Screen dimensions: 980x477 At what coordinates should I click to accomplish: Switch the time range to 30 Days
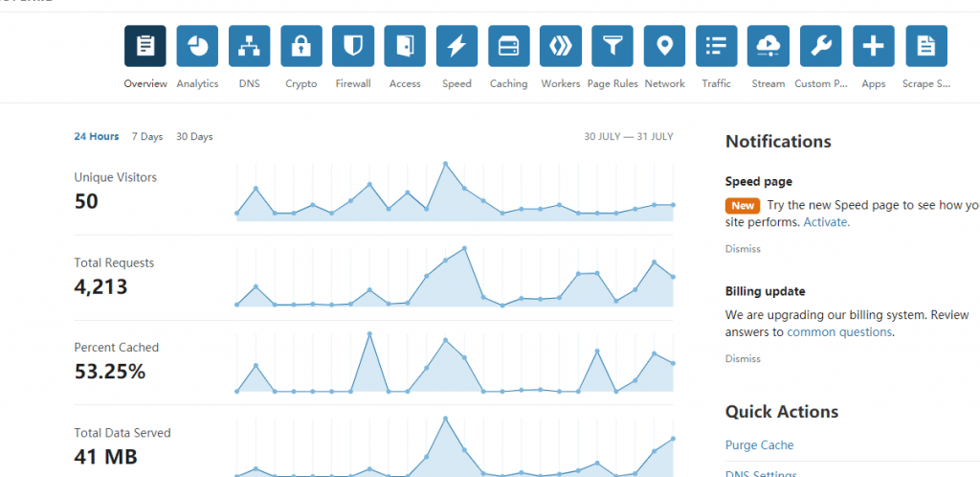click(194, 137)
